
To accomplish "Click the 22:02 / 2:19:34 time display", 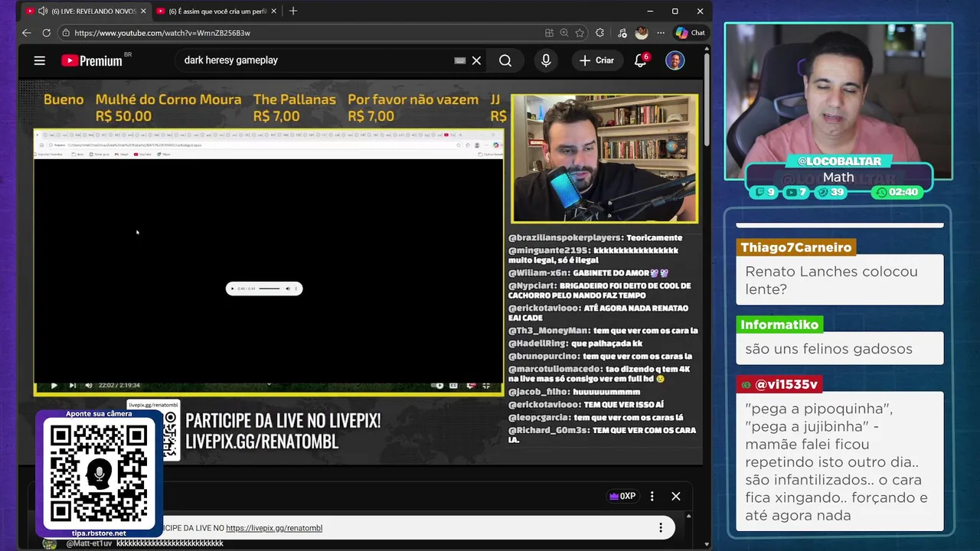I will (119, 386).
